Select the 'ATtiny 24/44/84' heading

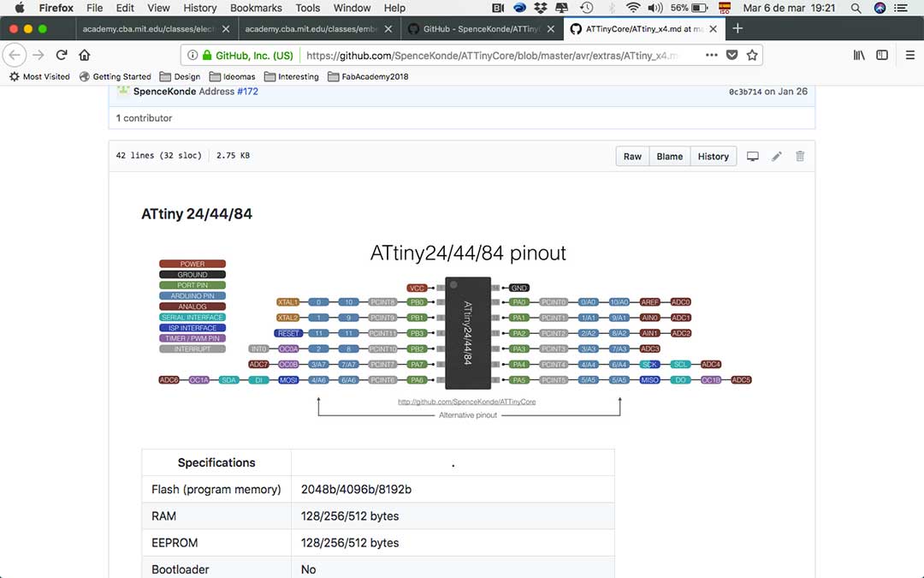(x=196, y=213)
